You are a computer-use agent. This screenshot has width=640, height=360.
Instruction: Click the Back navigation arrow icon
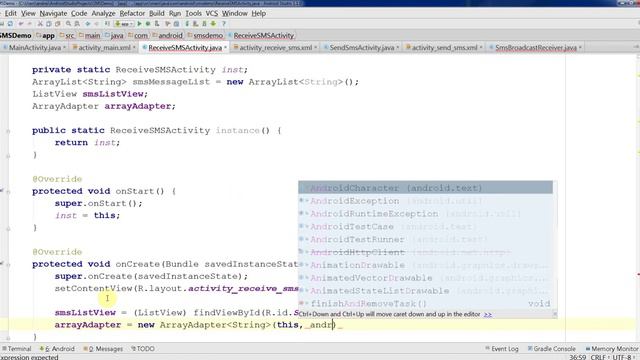pos(88,24)
